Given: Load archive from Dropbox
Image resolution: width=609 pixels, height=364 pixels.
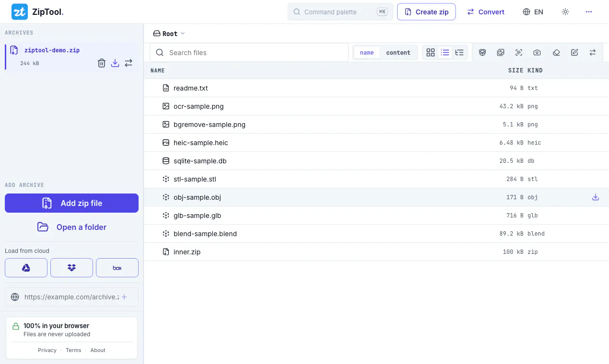Looking at the screenshot, I should pyautogui.click(x=71, y=268).
